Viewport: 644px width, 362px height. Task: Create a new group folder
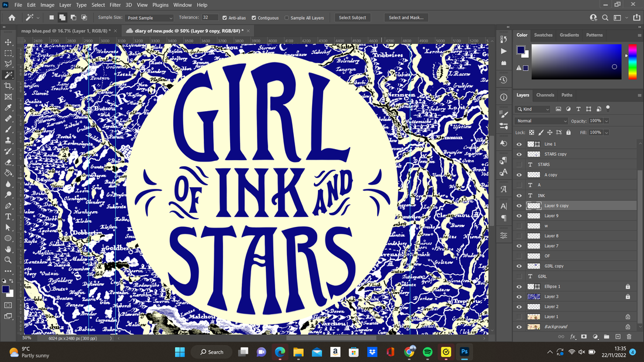[607, 336]
